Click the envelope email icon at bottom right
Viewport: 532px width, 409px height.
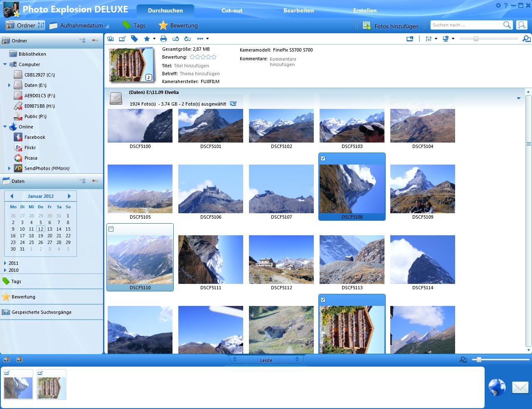point(520,387)
